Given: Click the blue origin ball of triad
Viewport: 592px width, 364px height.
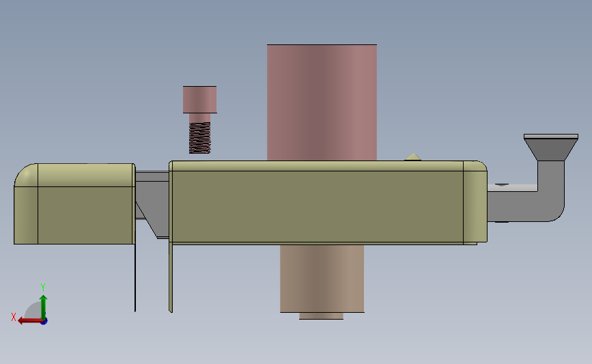Looking at the screenshot, I should coord(44,322).
